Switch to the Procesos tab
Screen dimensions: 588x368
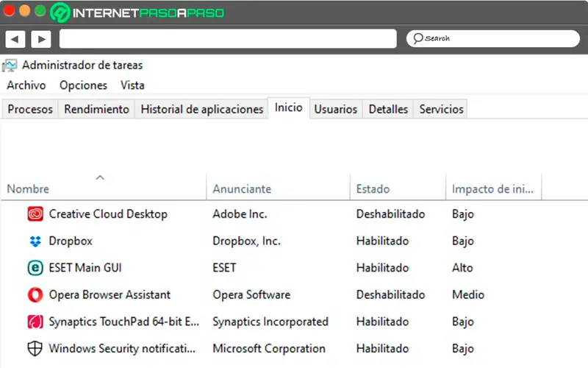tap(30, 109)
